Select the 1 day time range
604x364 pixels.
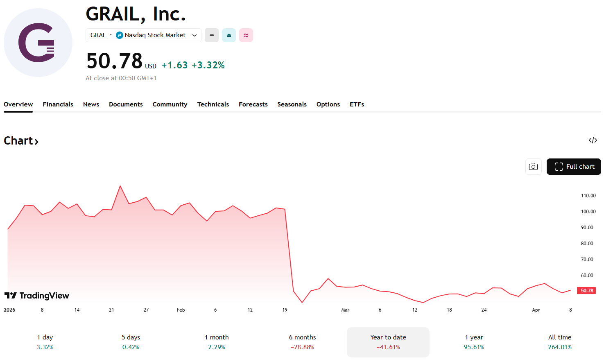pos(45,342)
